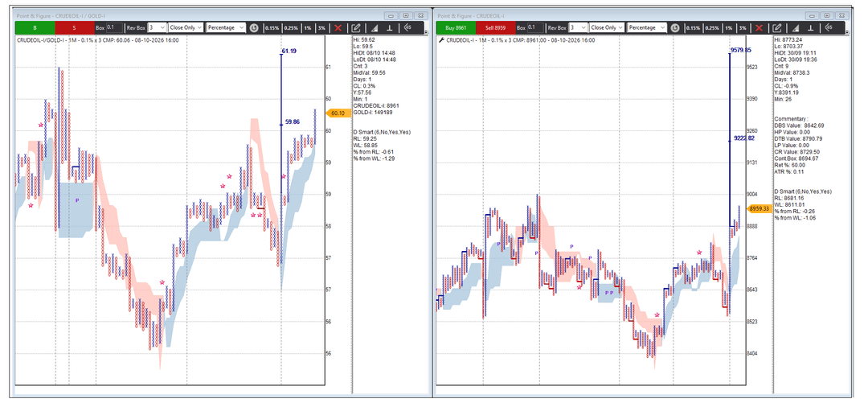This screenshot has height=407, width=868.
Task: Click 'WL: 58.85' info row
Action: 366,146
